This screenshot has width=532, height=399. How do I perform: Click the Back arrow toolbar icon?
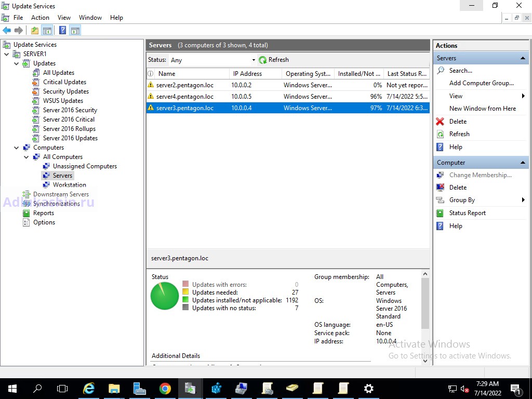point(7,31)
